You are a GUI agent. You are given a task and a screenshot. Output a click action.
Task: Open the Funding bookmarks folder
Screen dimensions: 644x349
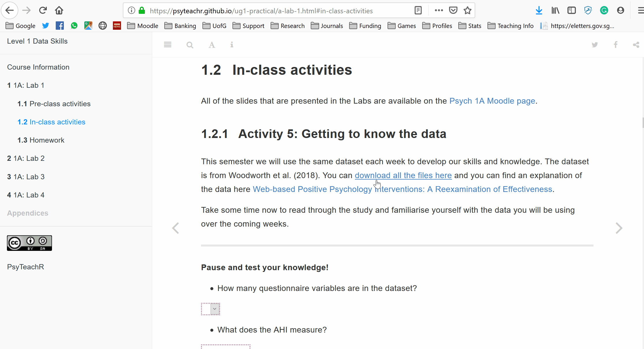pos(365,26)
